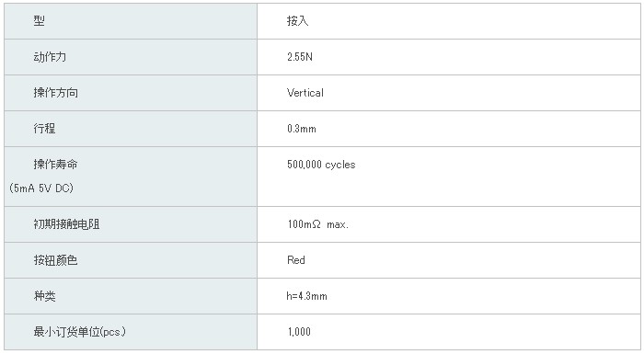The image size is (644, 354).
Task: Click the 按钮颜色 label
Action: pyautogui.click(x=55, y=260)
